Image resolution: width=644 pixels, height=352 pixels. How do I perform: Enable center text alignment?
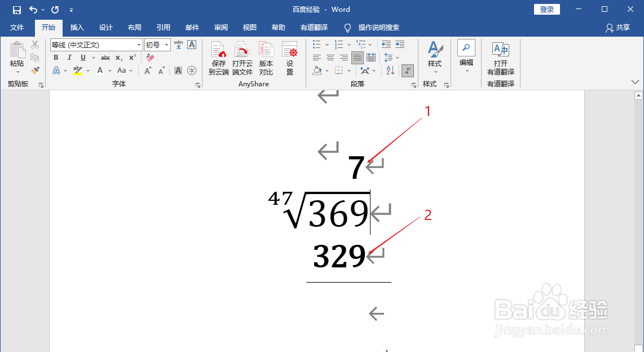click(330, 57)
